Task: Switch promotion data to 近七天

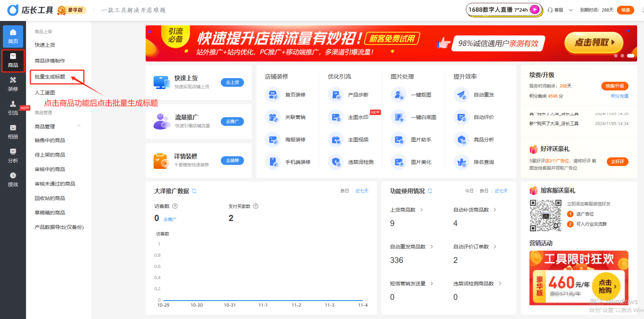Action: click(362, 191)
